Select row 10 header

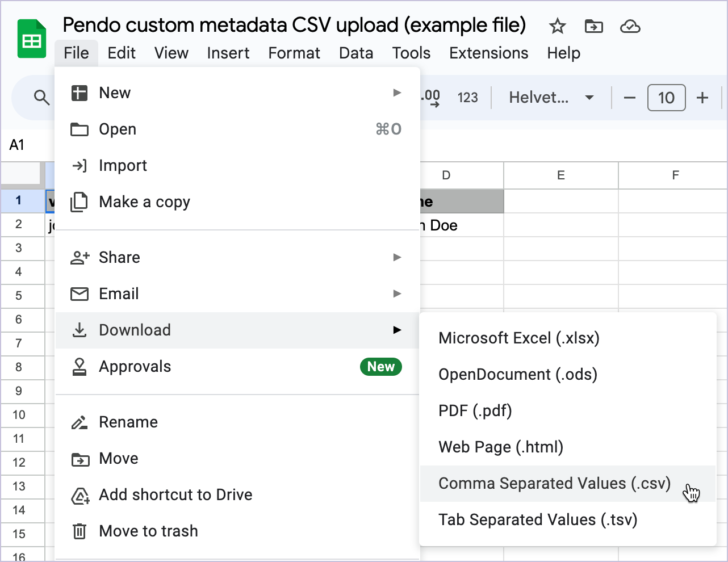(22, 415)
